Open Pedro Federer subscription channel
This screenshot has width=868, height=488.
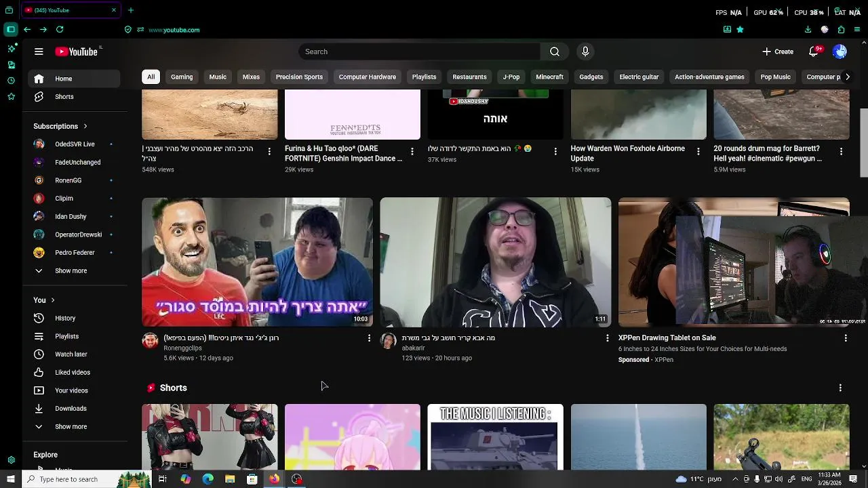pyautogui.click(x=74, y=253)
